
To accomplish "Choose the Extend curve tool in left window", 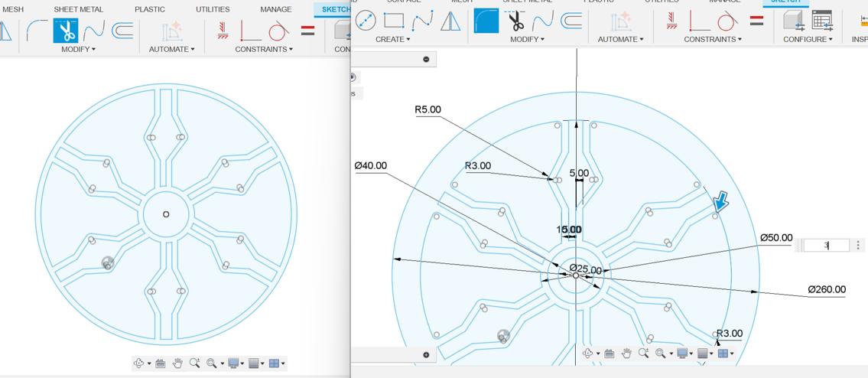I will coord(94,31).
